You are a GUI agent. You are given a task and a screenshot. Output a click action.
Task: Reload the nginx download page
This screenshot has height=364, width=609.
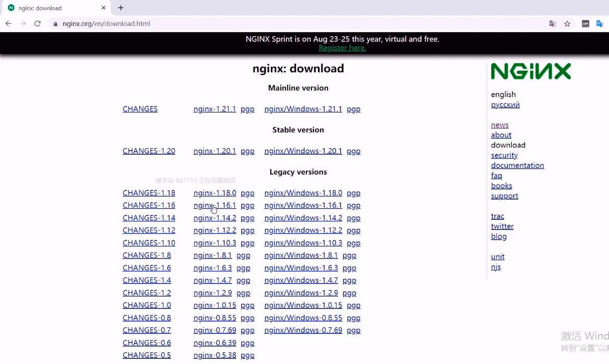pyautogui.click(x=37, y=23)
